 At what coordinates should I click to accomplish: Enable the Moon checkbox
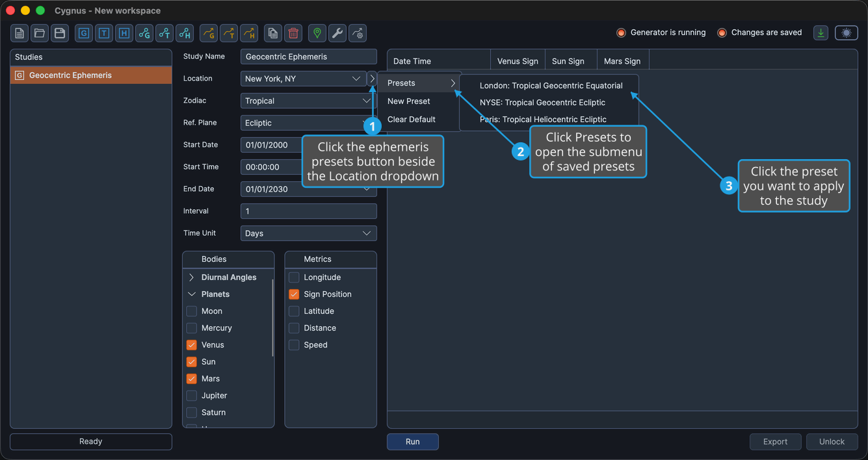pyautogui.click(x=192, y=311)
